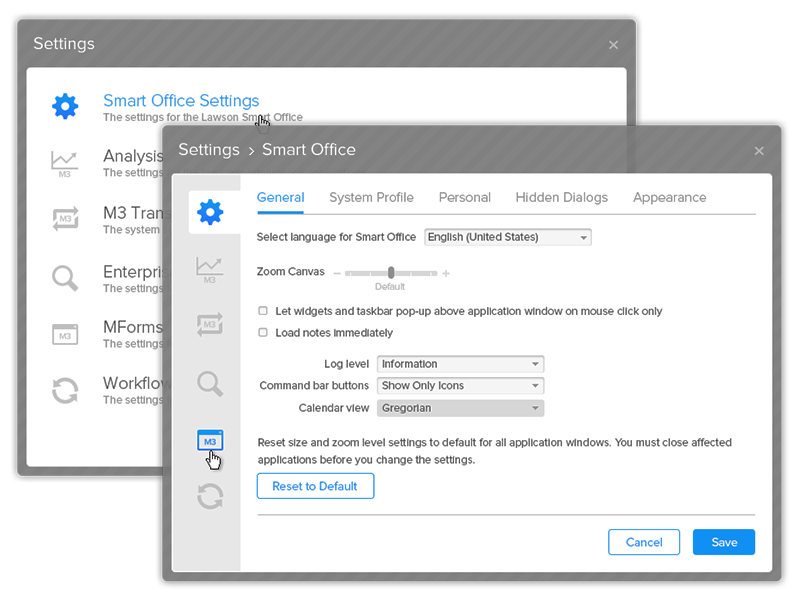The height and width of the screenshot is (600, 800).
Task: Close the back Settings window
Action: tap(613, 45)
